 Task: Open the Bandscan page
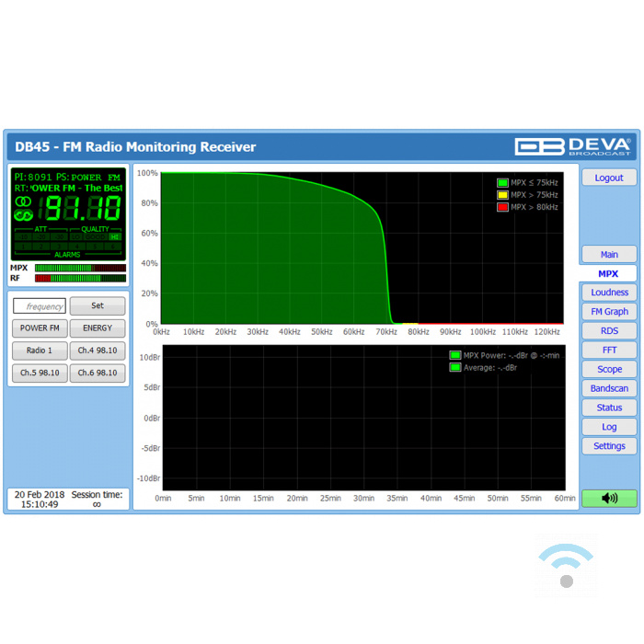point(609,388)
